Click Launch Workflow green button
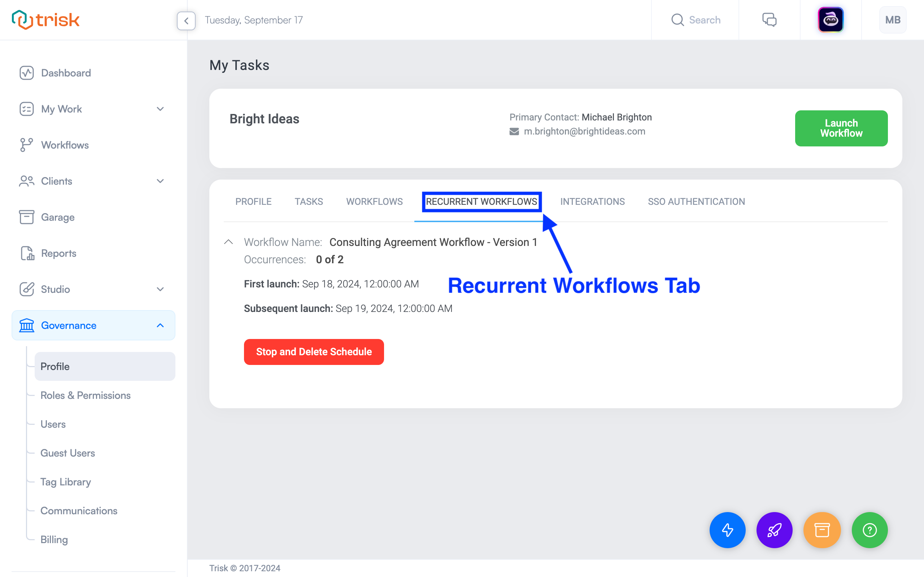Image resolution: width=924 pixels, height=577 pixels. coord(841,128)
